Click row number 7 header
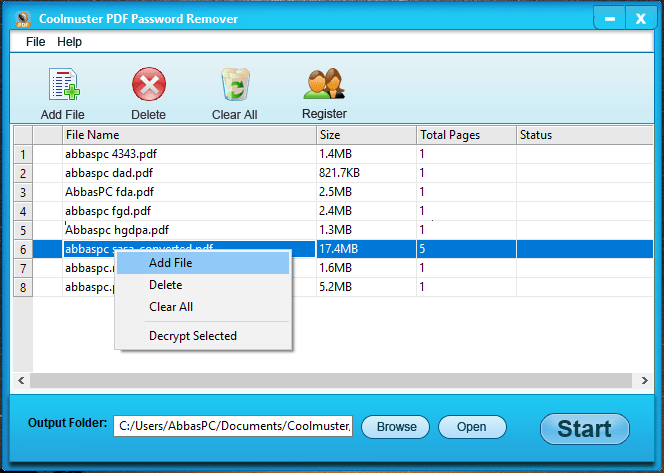Viewport: 664px width, 473px height. tap(23, 269)
